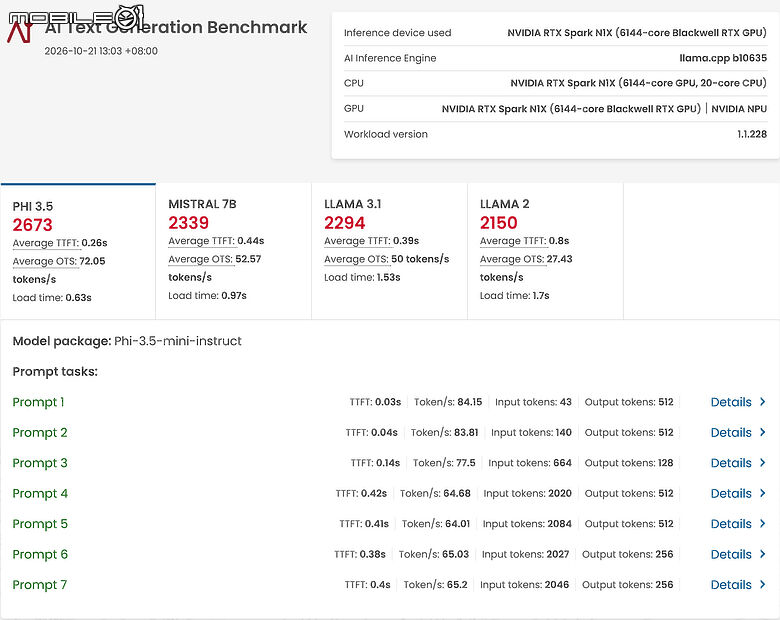This screenshot has height=620, width=780.
Task: Click the chevron arrow in Prompt 7 row
Action: [763, 584]
